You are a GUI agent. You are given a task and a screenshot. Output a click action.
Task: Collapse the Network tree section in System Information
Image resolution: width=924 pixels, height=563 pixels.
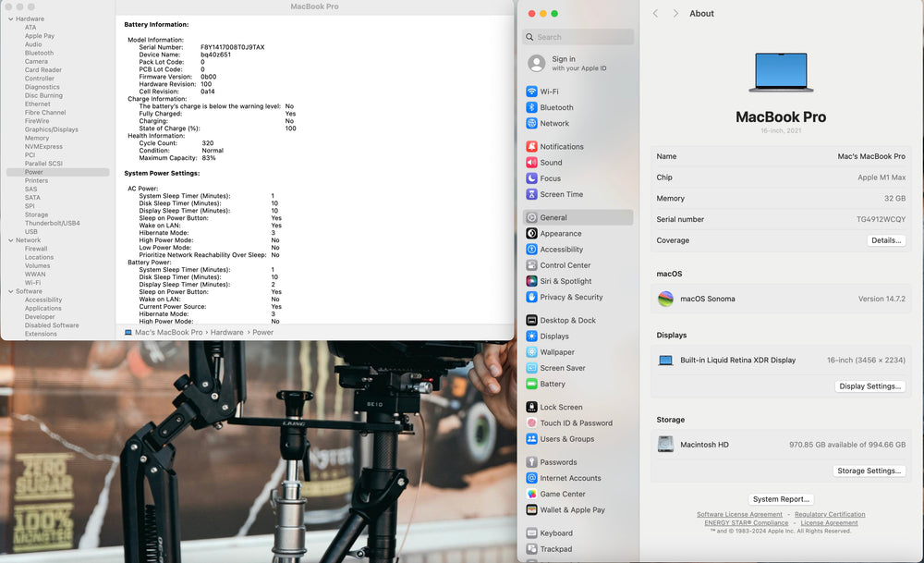coord(10,240)
